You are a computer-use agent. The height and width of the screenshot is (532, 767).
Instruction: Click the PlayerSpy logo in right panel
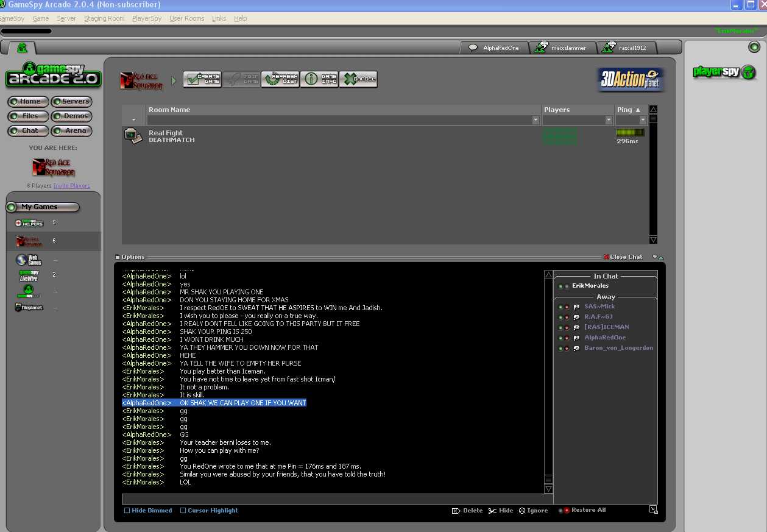coord(724,72)
